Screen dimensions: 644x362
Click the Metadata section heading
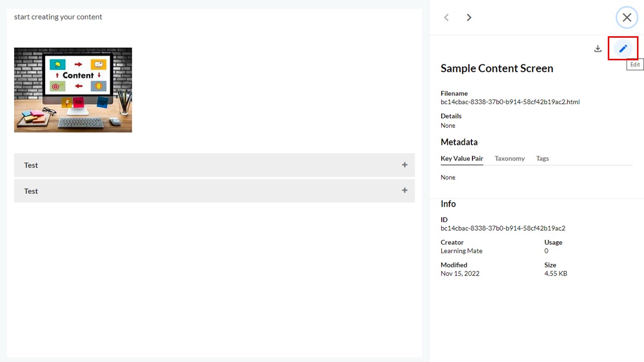point(459,142)
